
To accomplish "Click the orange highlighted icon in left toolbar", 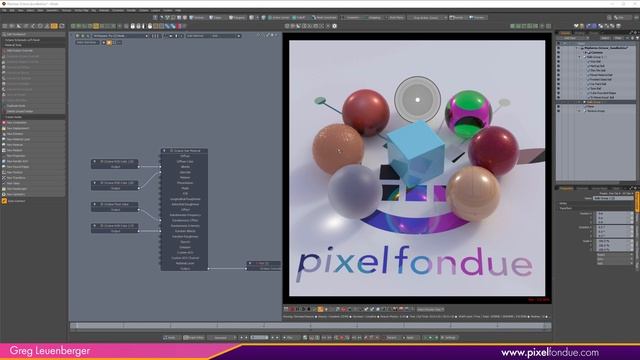I will point(54,26).
